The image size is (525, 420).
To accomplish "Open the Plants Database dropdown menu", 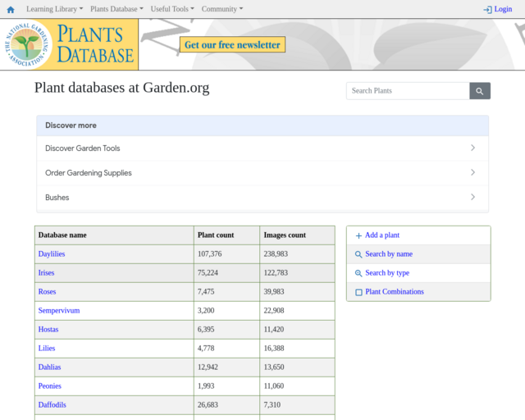I will click(116, 9).
